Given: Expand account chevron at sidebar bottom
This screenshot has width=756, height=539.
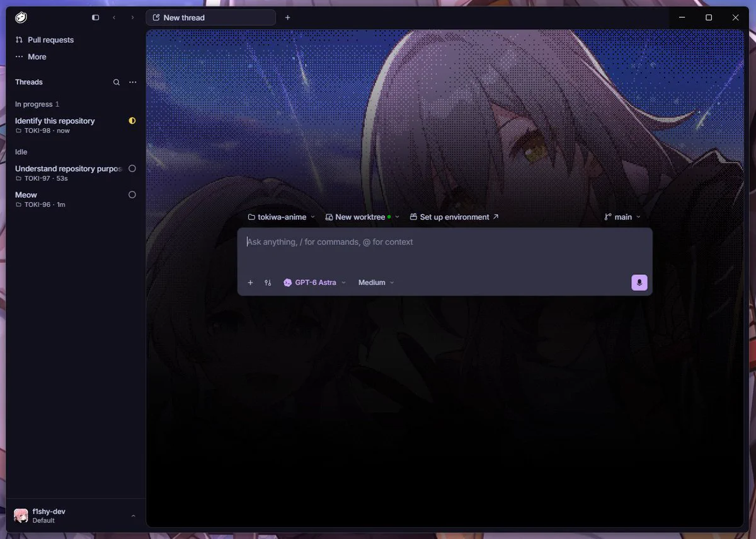Looking at the screenshot, I should pyautogui.click(x=133, y=516).
